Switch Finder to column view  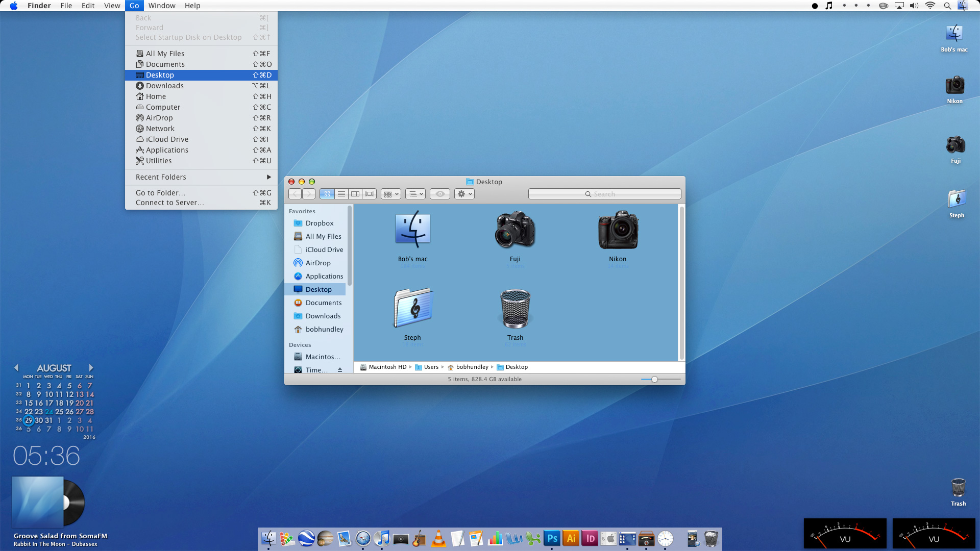[x=355, y=194]
